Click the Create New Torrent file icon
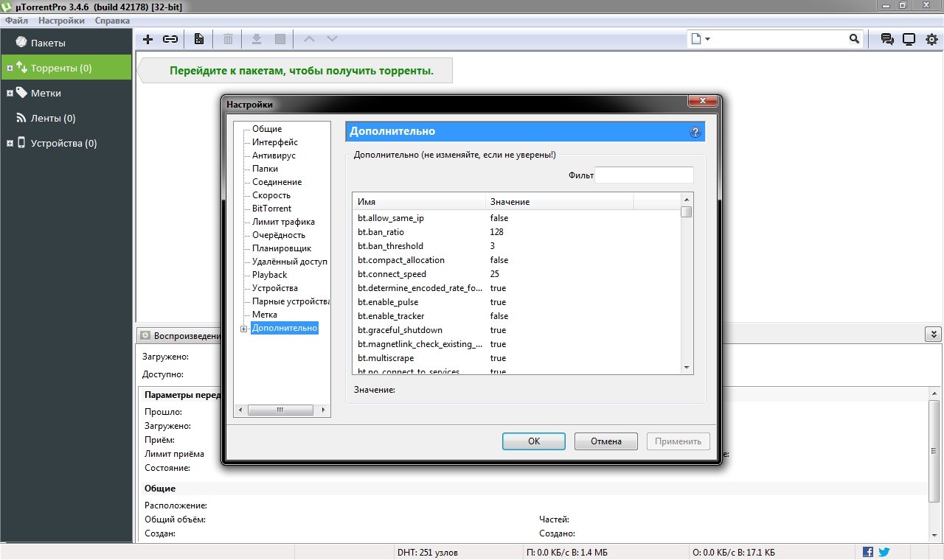This screenshot has height=560, width=944. [x=199, y=39]
